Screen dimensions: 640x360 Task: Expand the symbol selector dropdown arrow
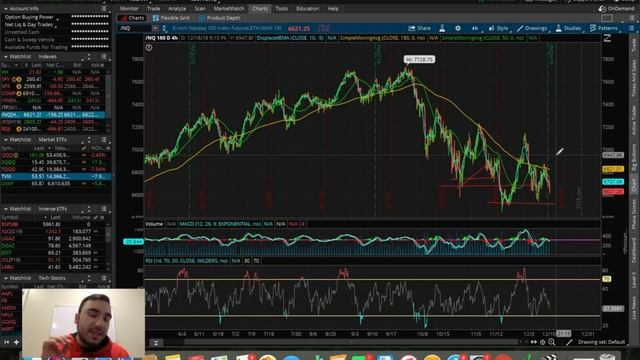(x=156, y=28)
